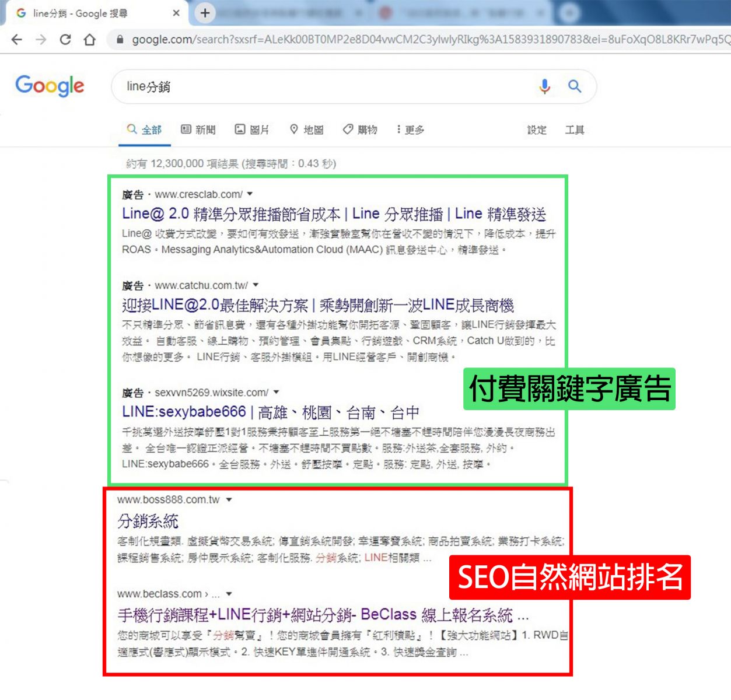The image size is (731, 700).
Task: Switch to the 購物 tab
Action: [360, 129]
